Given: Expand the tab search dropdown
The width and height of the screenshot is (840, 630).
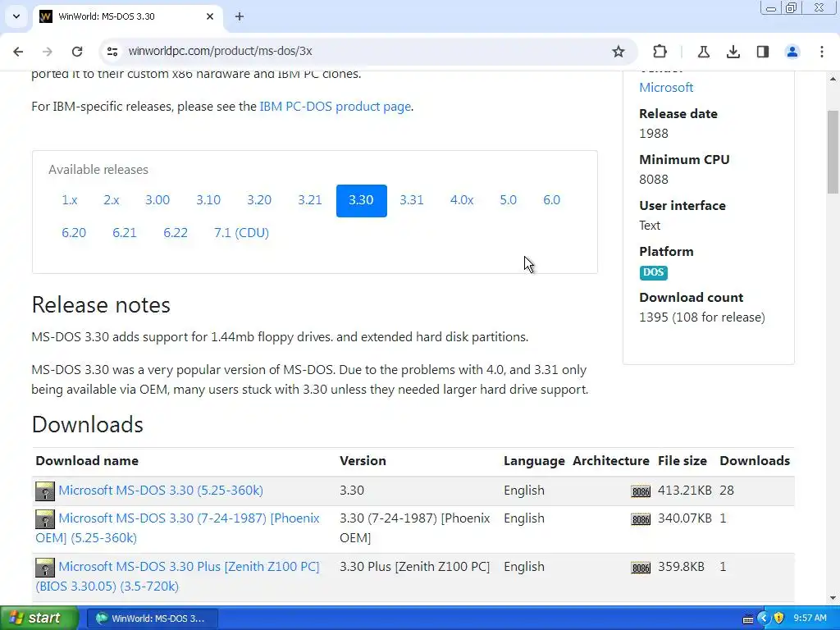Looking at the screenshot, I should pyautogui.click(x=16, y=16).
